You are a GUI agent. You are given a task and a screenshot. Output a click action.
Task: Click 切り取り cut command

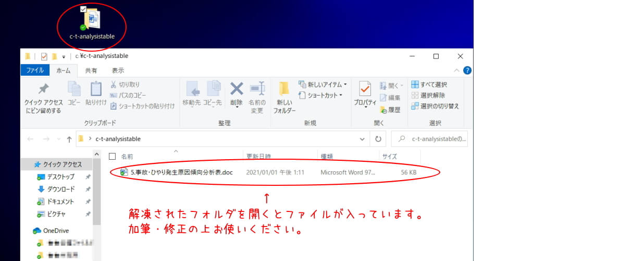tap(125, 85)
